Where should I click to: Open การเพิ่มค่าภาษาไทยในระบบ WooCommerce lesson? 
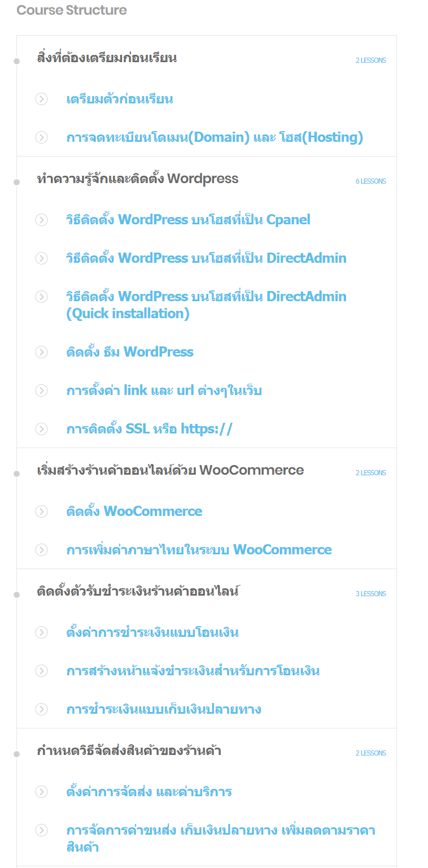(x=199, y=550)
